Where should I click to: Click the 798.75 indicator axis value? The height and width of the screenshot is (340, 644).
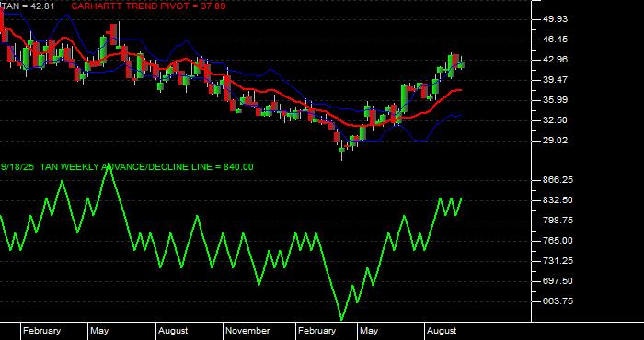(557, 221)
